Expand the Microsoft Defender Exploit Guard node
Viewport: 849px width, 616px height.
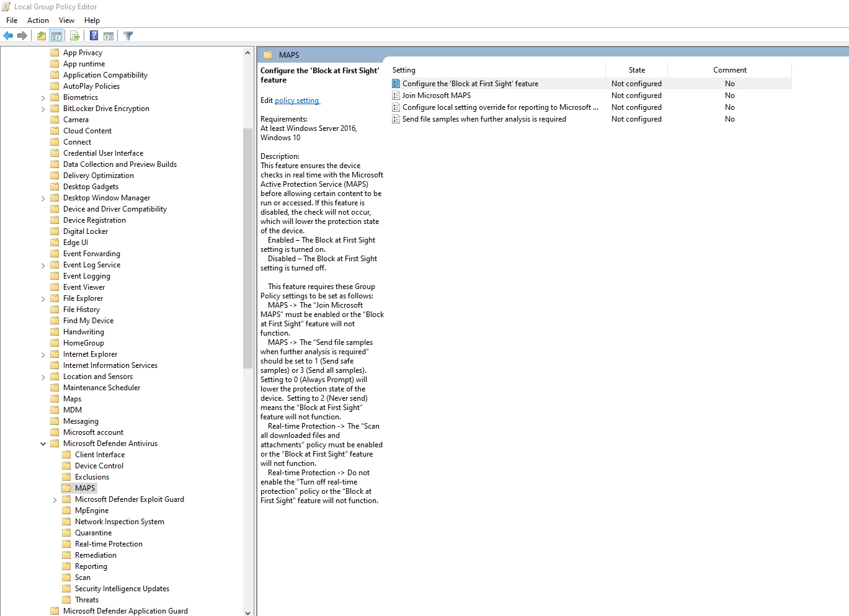[54, 499]
